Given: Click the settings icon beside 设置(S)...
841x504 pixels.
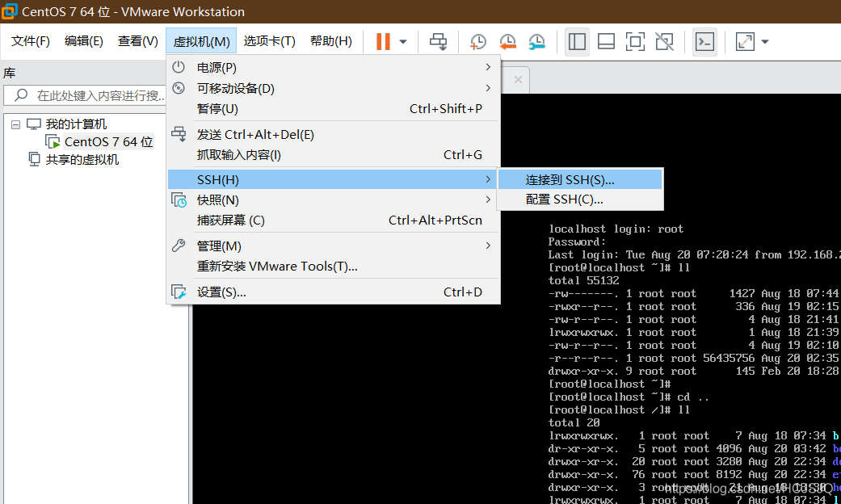Looking at the screenshot, I should [x=179, y=292].
